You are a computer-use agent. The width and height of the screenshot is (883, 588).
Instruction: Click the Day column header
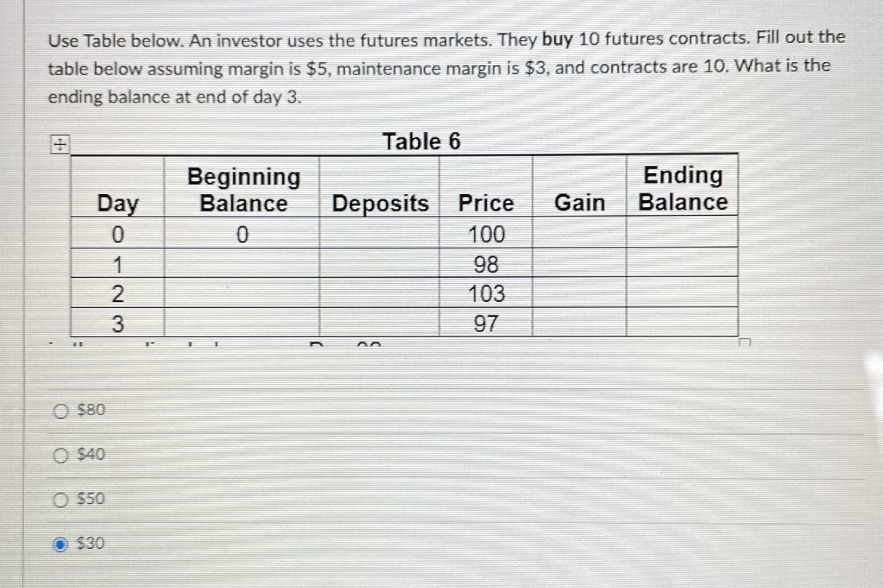pyautogui.click(x=117, y=203)
